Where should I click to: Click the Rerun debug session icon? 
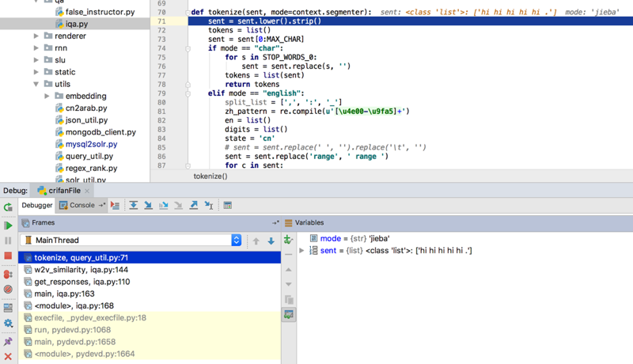point(8,207)
